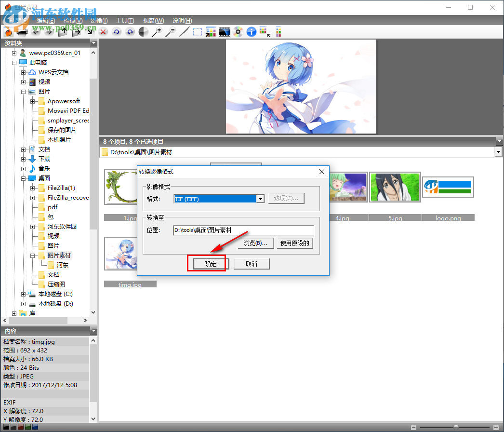The width and height of the screenshot is (504, 432).
Task: Click the zoom slider handle at bottom
Action: pyautogui.click(x=456, y=427)
